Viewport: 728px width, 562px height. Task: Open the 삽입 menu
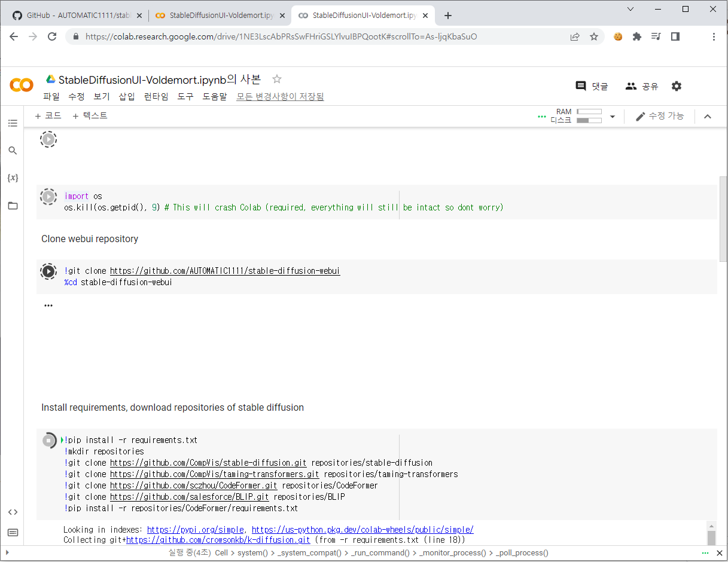coord(127,96)
